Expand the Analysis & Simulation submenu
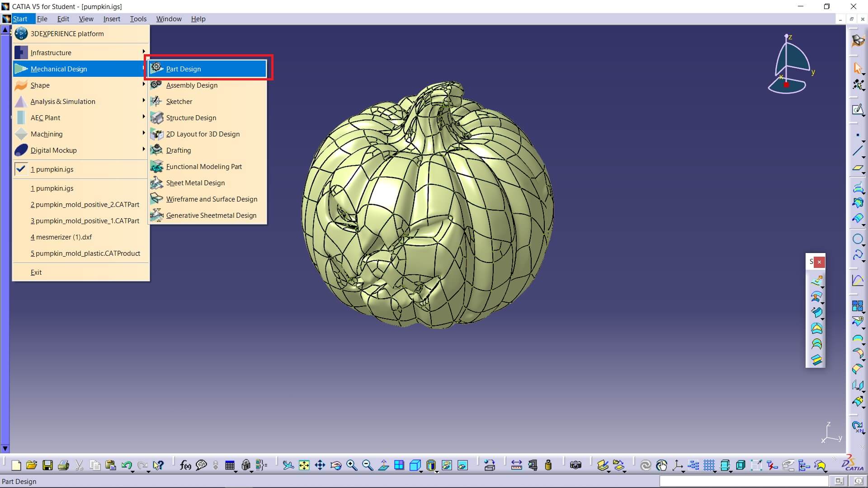 tap(80, 101)
